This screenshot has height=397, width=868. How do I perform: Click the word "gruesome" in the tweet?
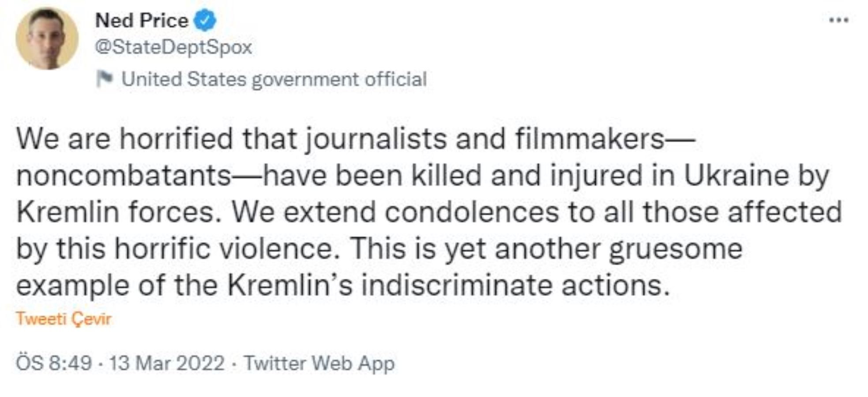(676, 249)
